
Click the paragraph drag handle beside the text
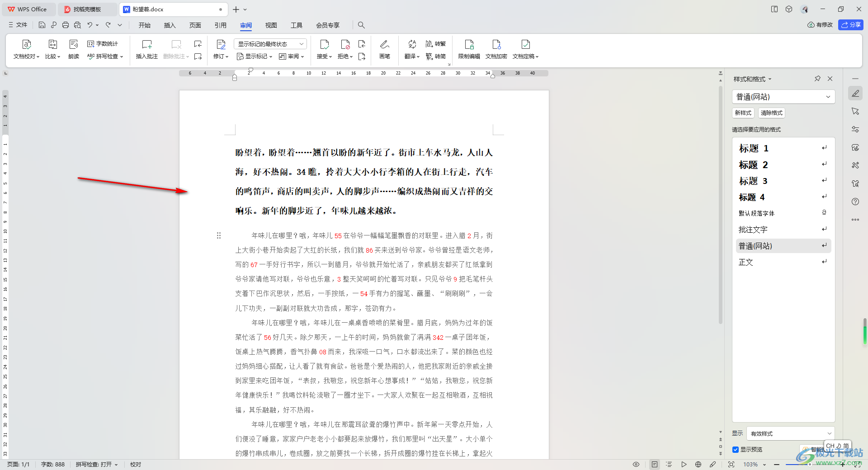tap(219, 235)
